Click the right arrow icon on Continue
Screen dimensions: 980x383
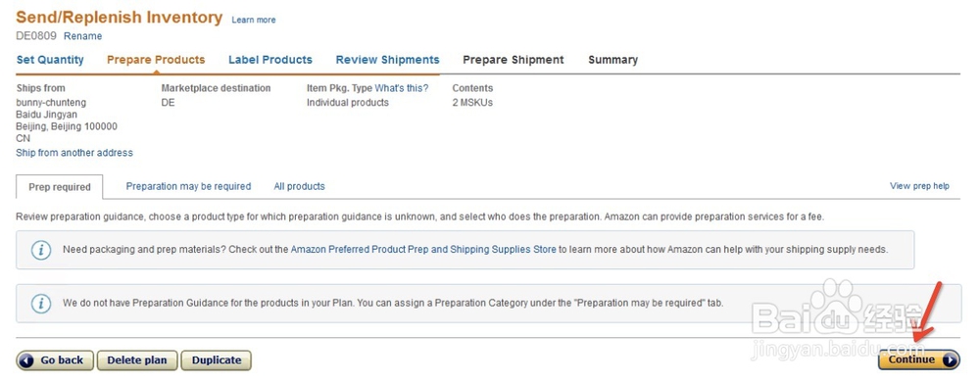pos(949,359)
